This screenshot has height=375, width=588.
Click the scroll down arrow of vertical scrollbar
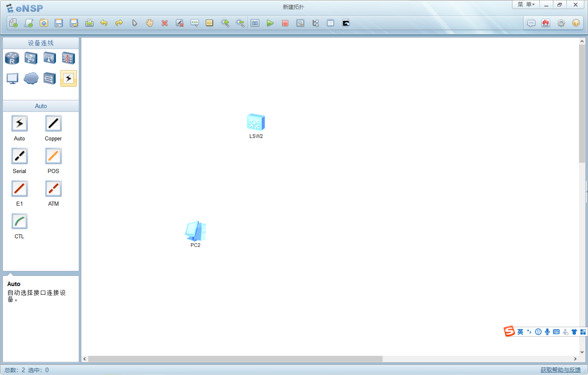tap(582, 352)
